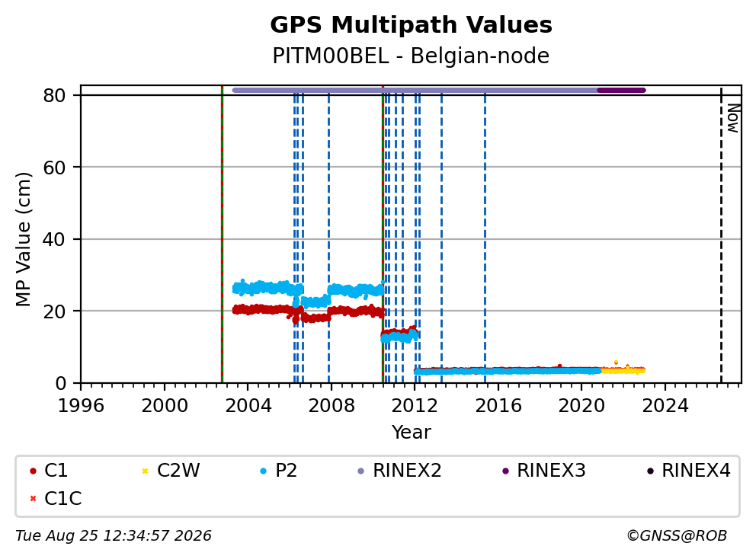Click the green vertical line near 2003
The width and height of the screenshot is (756, 559).
coord(222,235)
